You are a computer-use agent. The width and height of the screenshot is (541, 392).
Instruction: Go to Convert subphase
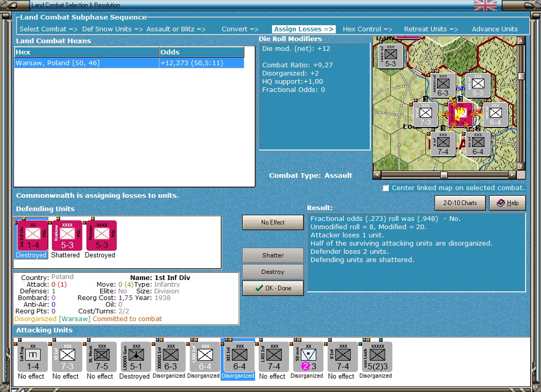240,29
